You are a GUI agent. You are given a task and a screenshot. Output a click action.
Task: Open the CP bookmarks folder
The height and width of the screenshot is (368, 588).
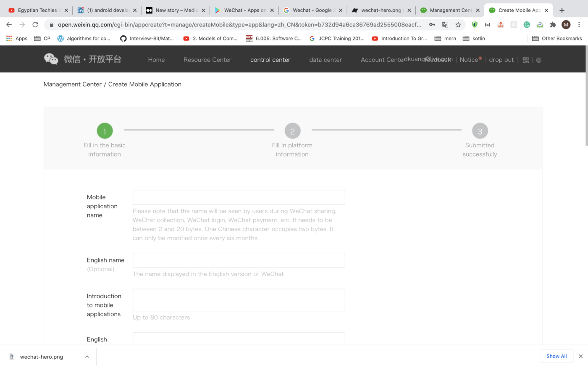click(42, 38)
